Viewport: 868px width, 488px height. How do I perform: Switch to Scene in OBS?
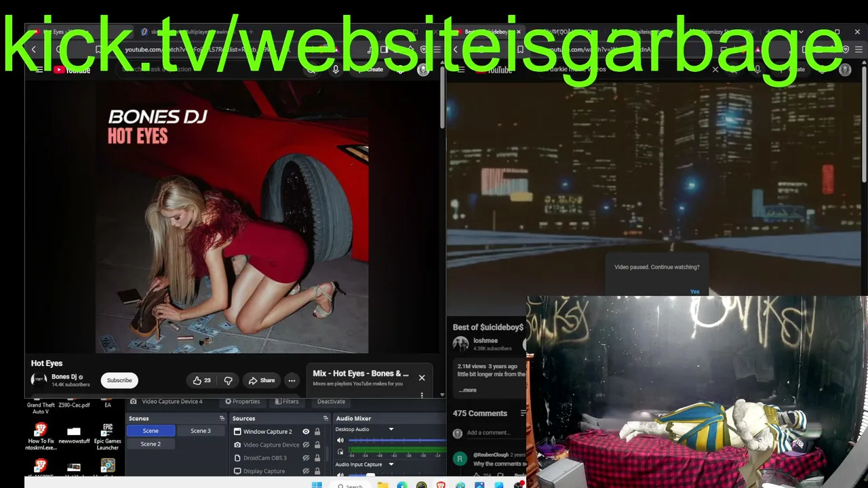pos(151,431)
